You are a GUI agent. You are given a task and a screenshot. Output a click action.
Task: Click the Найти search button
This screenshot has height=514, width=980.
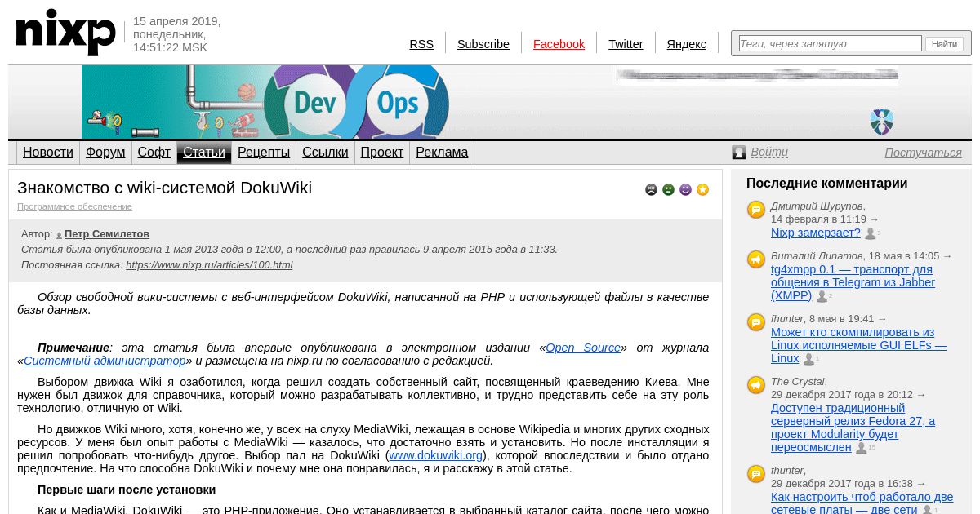(945, 44)
